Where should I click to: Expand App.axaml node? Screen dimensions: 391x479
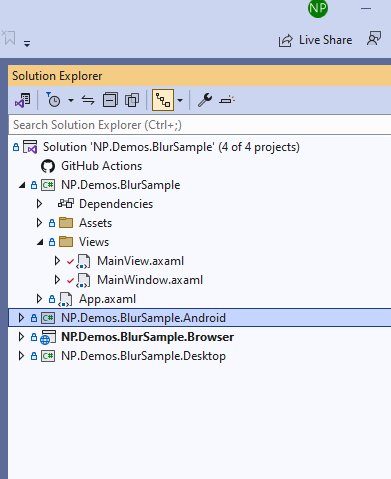pyautogui.click(x=39, y=299)
